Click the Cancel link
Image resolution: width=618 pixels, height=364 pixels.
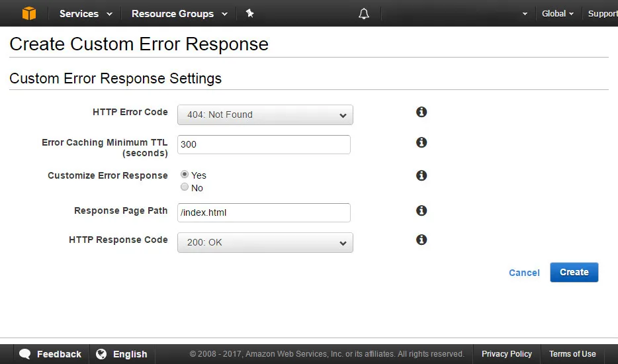[x=524, y=273]
